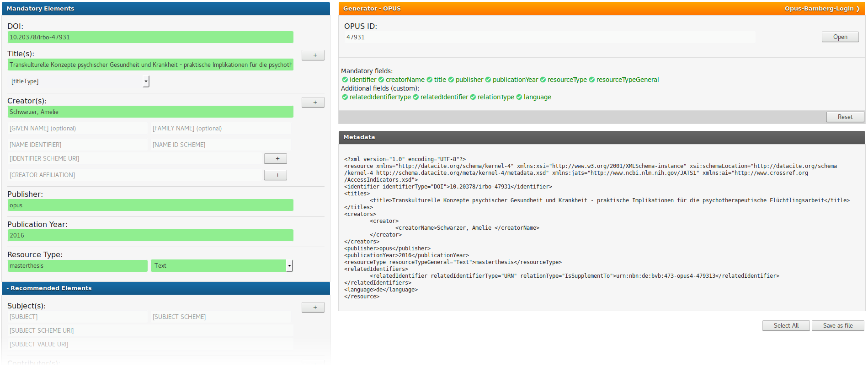The width and height of the screenshot is (868, 367).
Task: Click the resourceType masterthesis line in XML
Action: point(453,262)
